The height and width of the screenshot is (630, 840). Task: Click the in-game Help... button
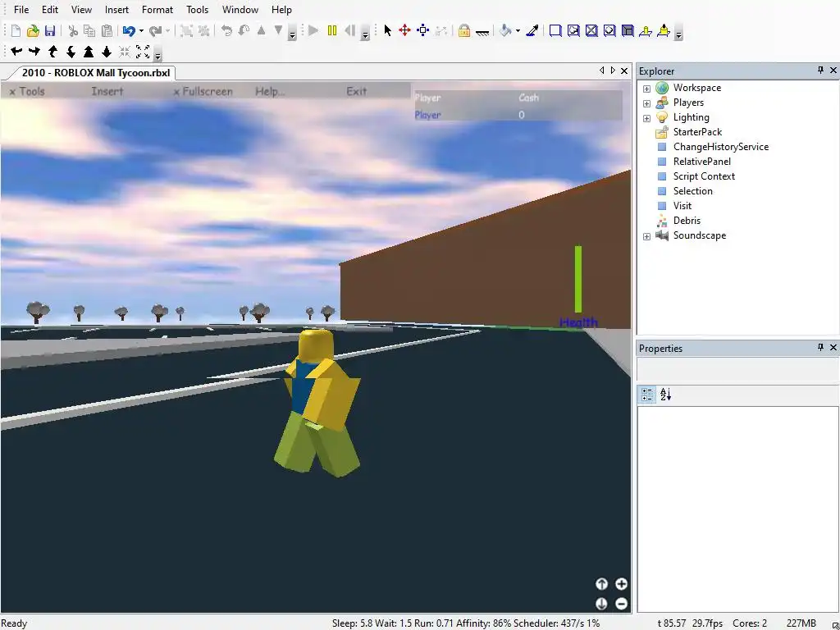(271, 92)
